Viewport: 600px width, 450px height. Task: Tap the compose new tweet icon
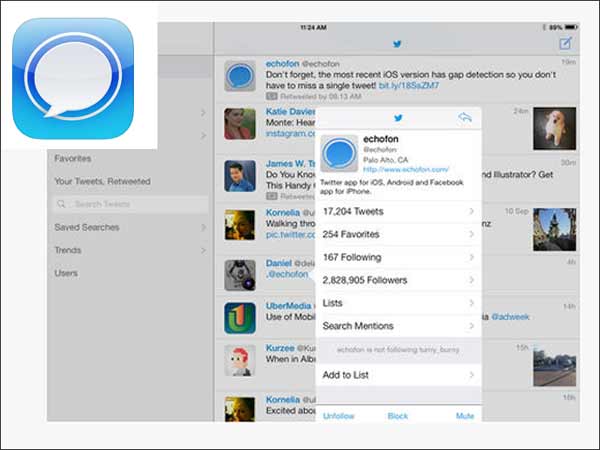pos(566,43)
